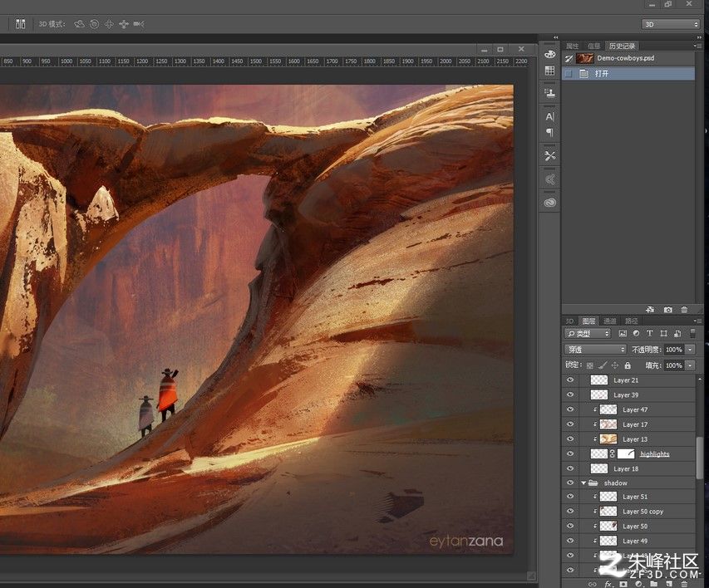Lock image pixels with brush icon
This screenshot has height=588, width=709.
pyautogui.click(x=603, y=365)
